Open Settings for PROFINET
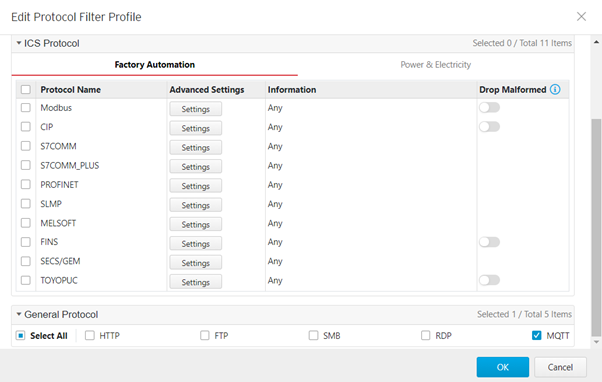The height and width of the screenshot is (382, 602). (195, 186)
